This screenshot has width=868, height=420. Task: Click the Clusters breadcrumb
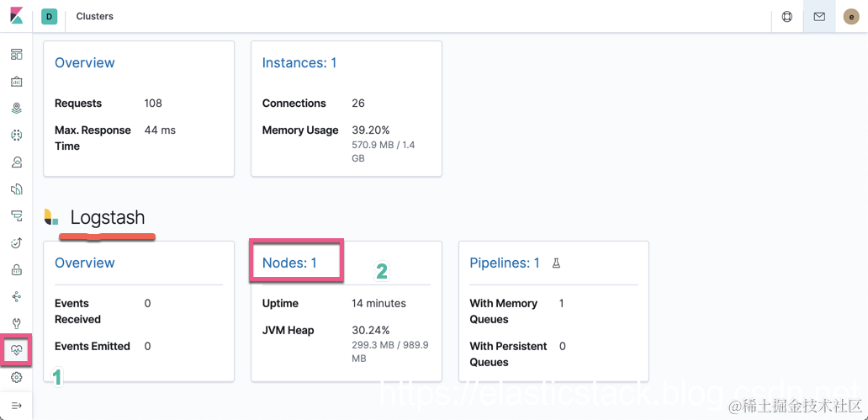[95, 17]
